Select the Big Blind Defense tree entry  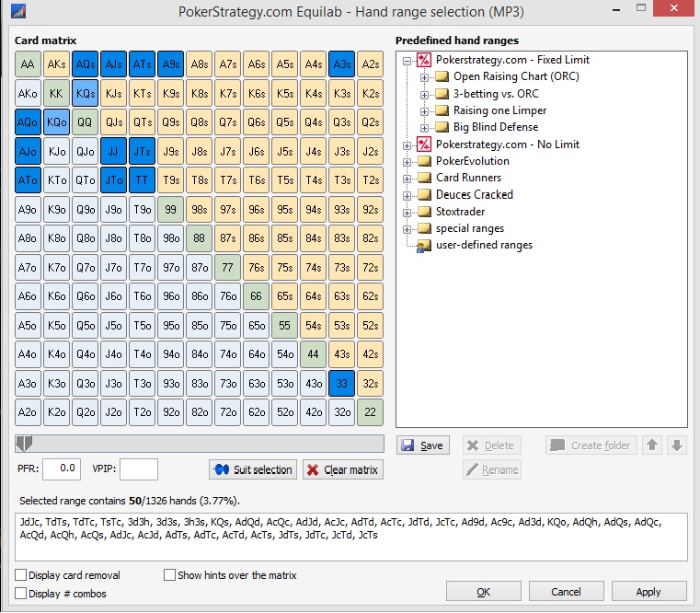coord(496,127)
